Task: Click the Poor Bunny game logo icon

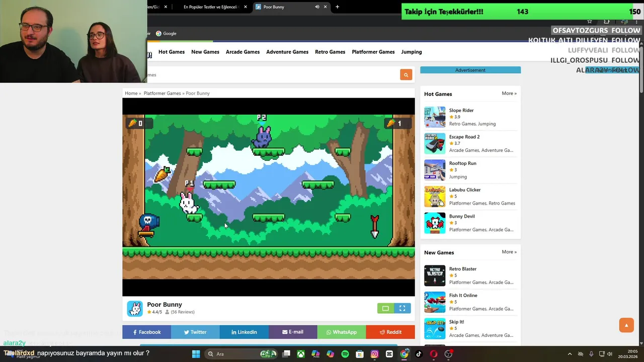Action: pyautogui.click(x=135, y=308)
